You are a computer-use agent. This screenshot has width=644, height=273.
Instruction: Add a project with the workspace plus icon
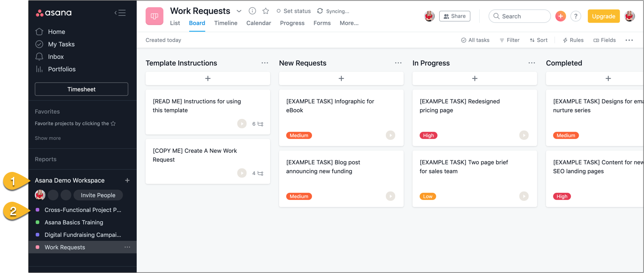point(127,180)
